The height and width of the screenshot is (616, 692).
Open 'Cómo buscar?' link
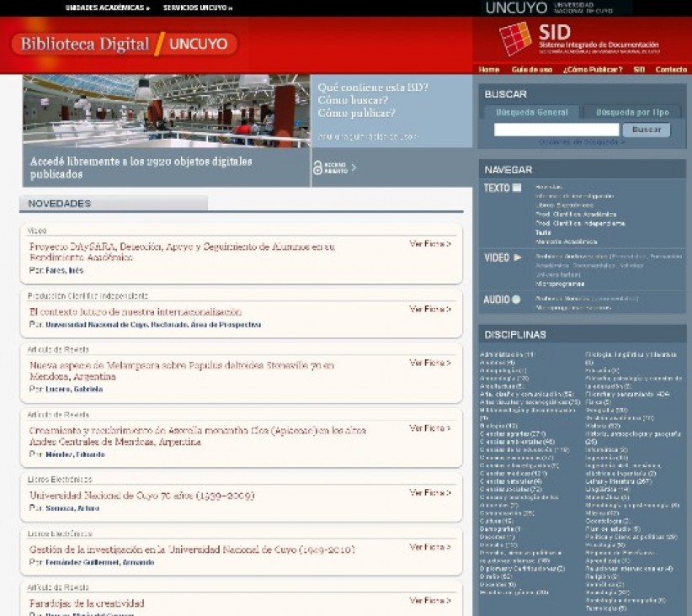[x=353, y=100]
